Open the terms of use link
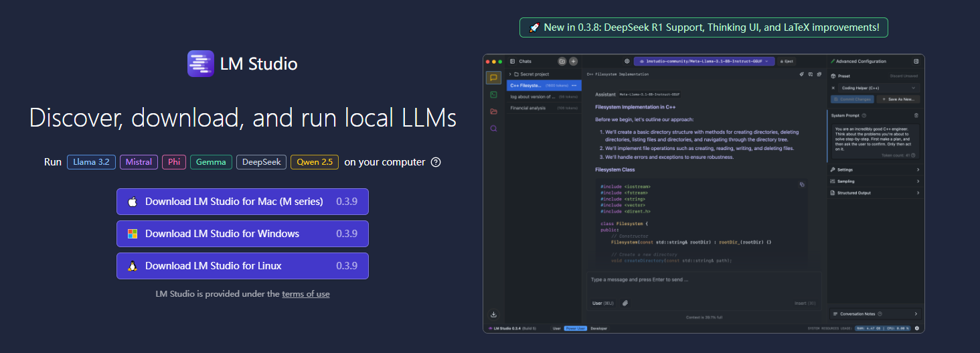This screenshot has height=353, width=980. [306, 294]
